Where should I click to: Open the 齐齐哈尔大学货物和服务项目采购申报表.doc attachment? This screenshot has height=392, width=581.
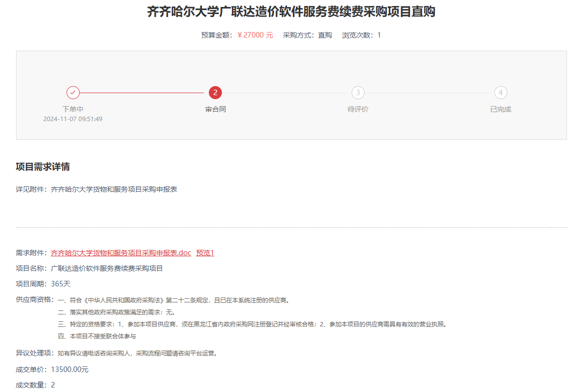[121, 253]
